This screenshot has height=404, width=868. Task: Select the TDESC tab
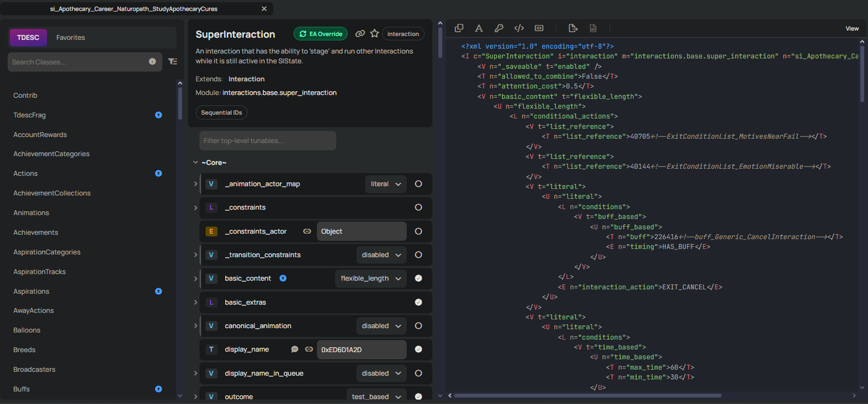(28, 38)
